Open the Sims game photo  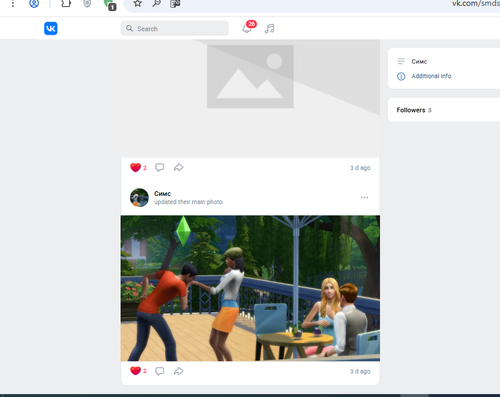coord(250,288)
